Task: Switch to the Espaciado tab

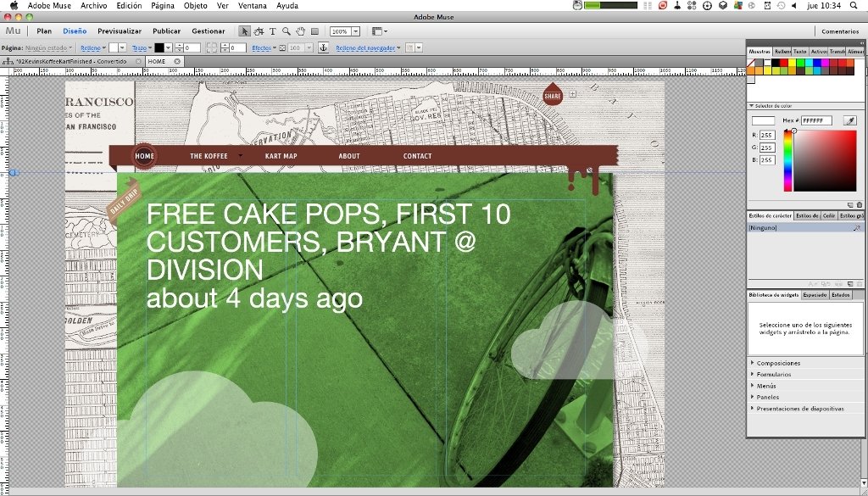Action: click(x=815, y=294)
